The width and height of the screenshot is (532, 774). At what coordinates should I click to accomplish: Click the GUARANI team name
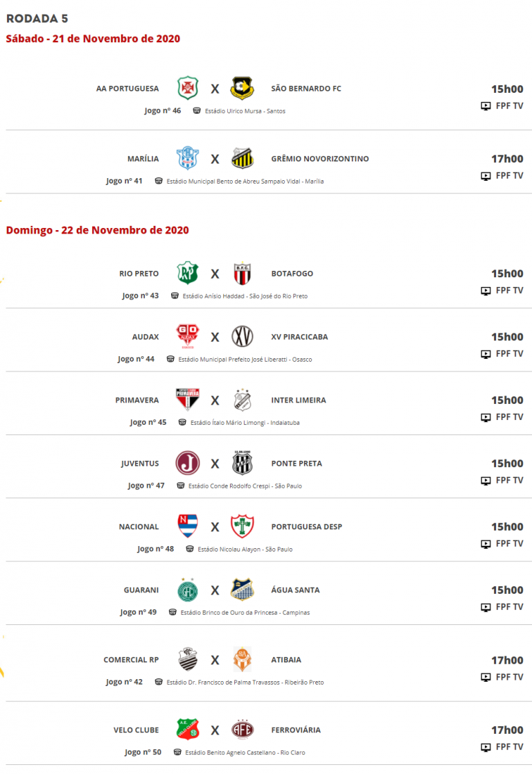click(141, 590)
